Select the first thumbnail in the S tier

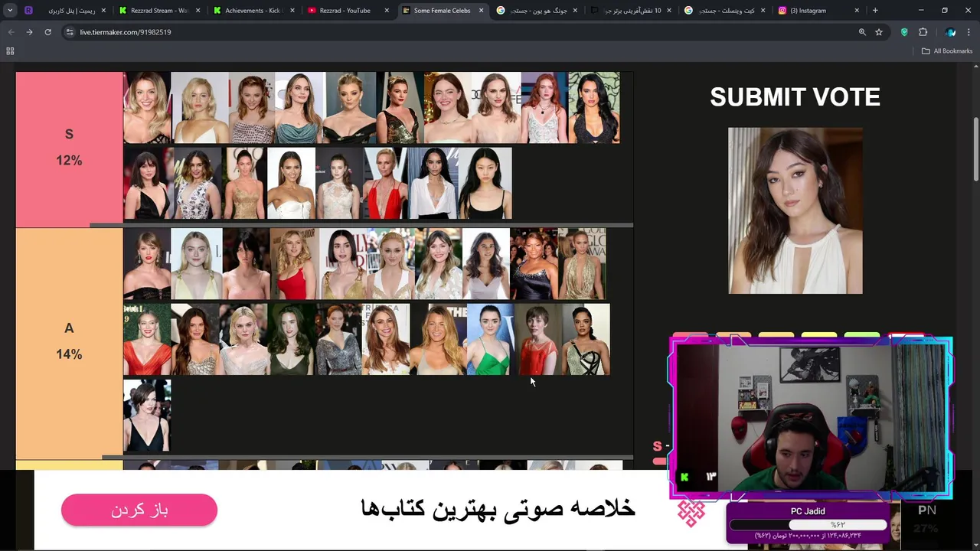pos(147,108)
